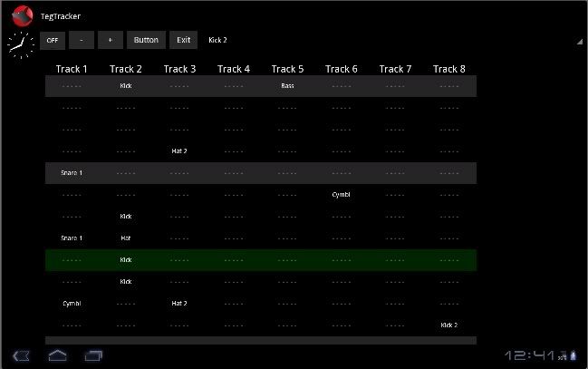Select the Bass cell in Track 5
This screenshot has width=588, height=369.
(x=287, y=86)
